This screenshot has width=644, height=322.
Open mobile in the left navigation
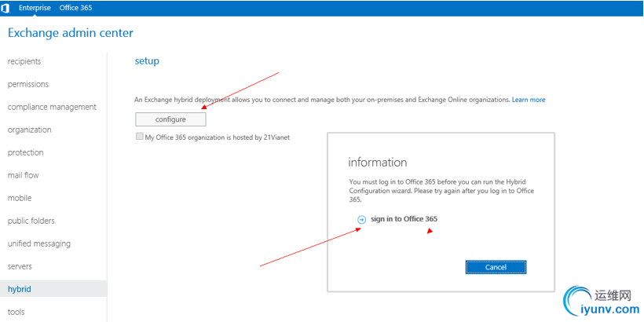coord(20,198)
